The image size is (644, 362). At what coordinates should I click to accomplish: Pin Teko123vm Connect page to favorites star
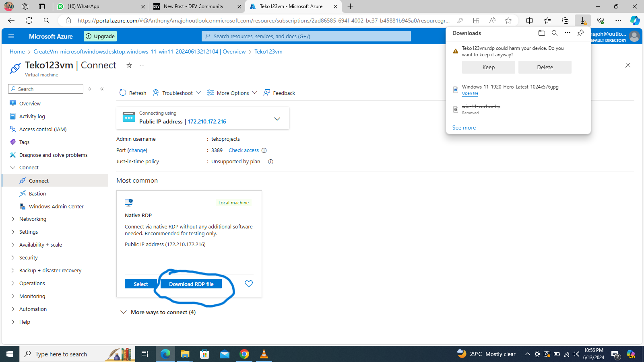[x=129, y=65]
